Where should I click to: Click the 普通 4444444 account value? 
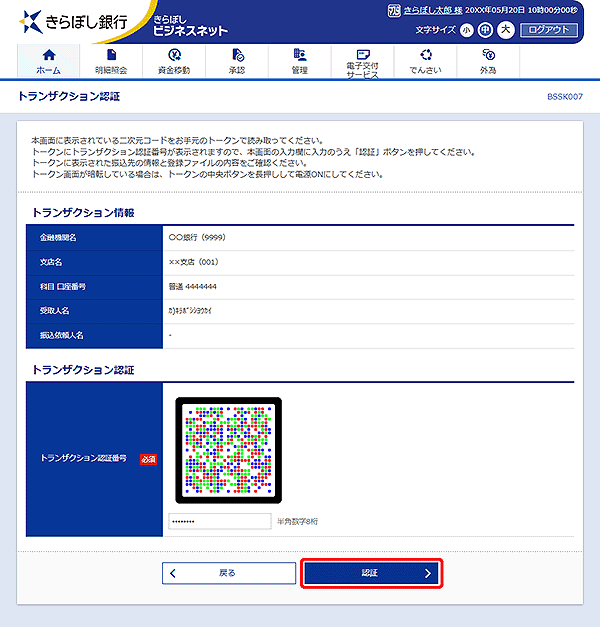tap(192, 286)
